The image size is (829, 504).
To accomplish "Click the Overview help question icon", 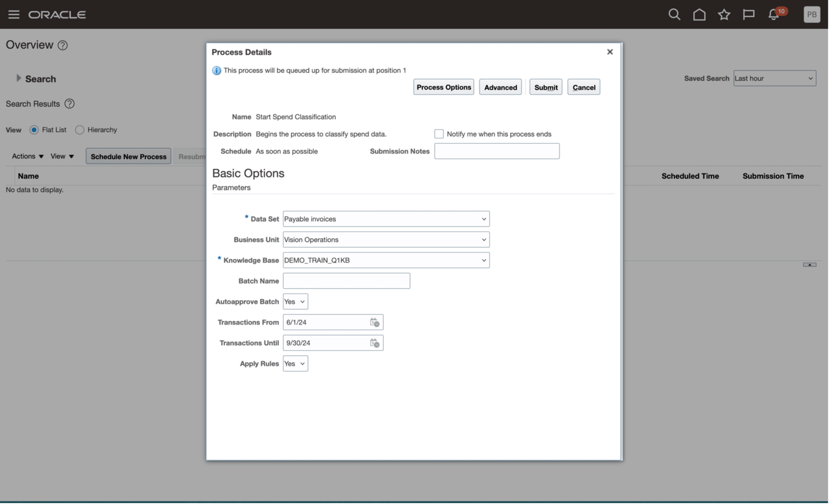I will click(63, 45).
